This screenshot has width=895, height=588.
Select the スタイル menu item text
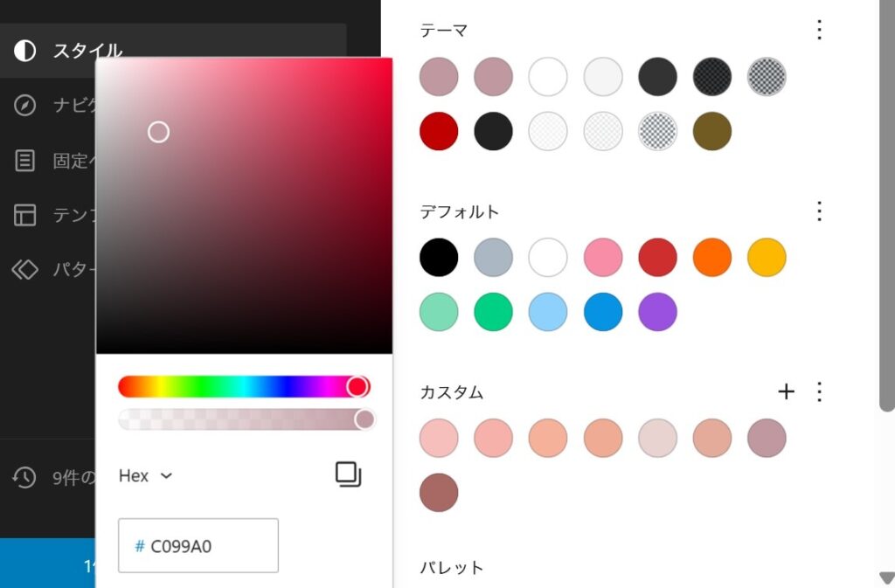88,51
